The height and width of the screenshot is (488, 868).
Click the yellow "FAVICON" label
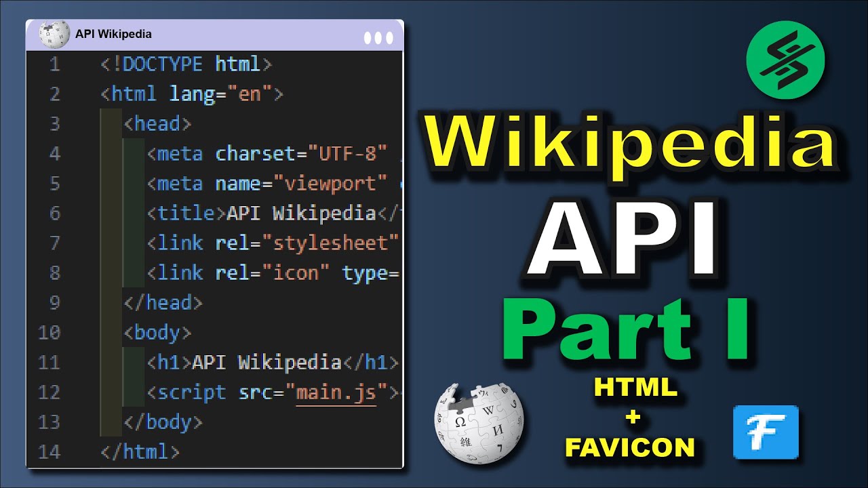pyautogui.click(x=630, y=447)
